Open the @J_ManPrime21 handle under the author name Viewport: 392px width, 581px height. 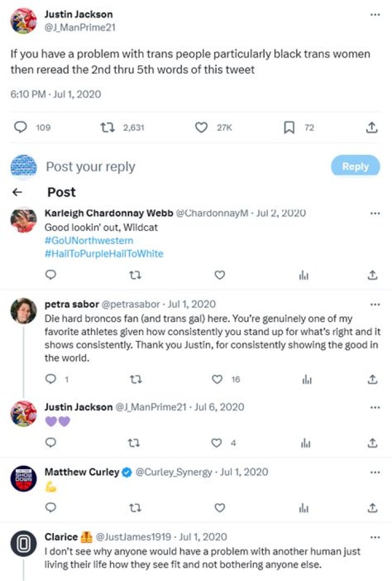coord(79,27)
